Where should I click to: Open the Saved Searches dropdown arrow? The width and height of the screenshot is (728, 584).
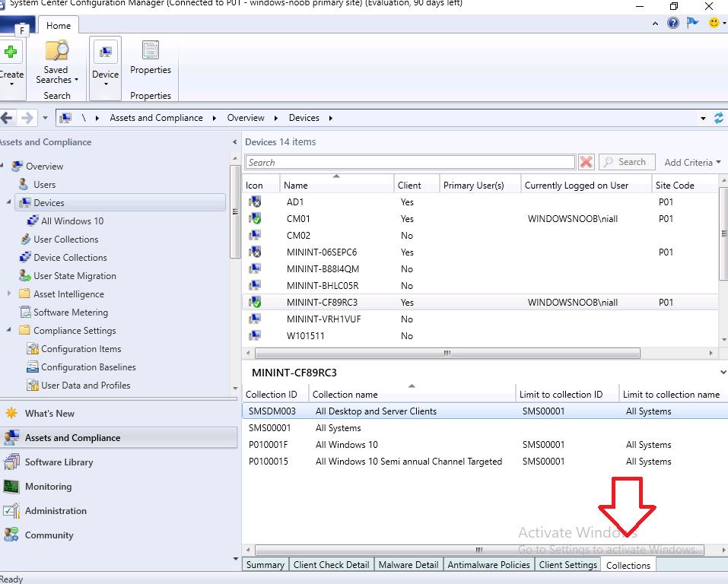[77, 80]
